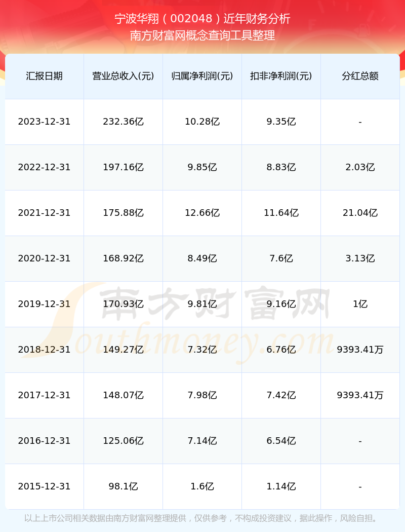Click the 扣非净利润(元) column header
405x532 pixels.
click(281, 76)
